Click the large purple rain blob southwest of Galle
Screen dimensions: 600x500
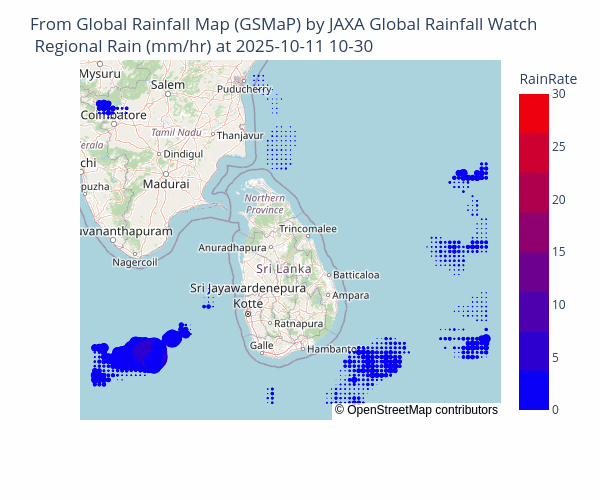click(x=141, y=352)
